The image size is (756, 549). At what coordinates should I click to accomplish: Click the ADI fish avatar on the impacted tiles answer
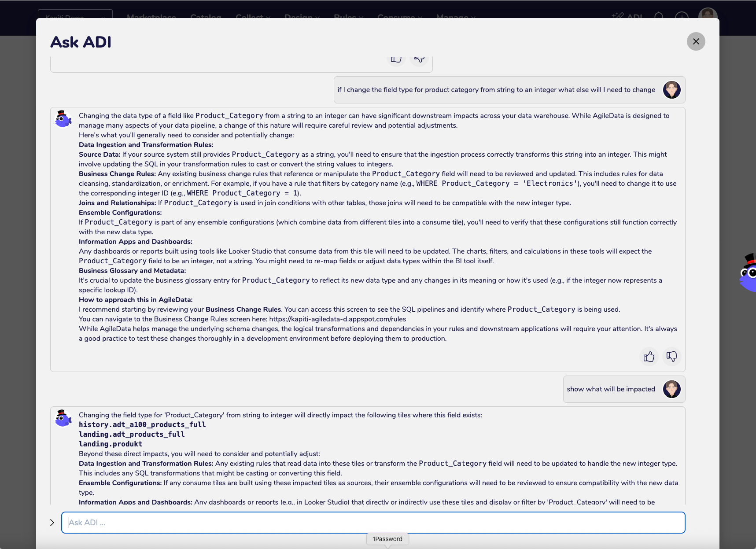[63, 418]
